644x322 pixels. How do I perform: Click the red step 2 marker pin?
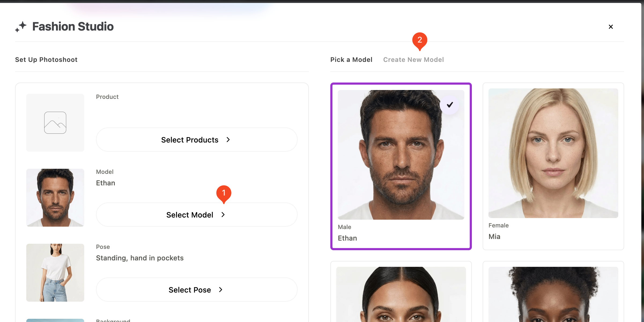(x=420, y=40)
